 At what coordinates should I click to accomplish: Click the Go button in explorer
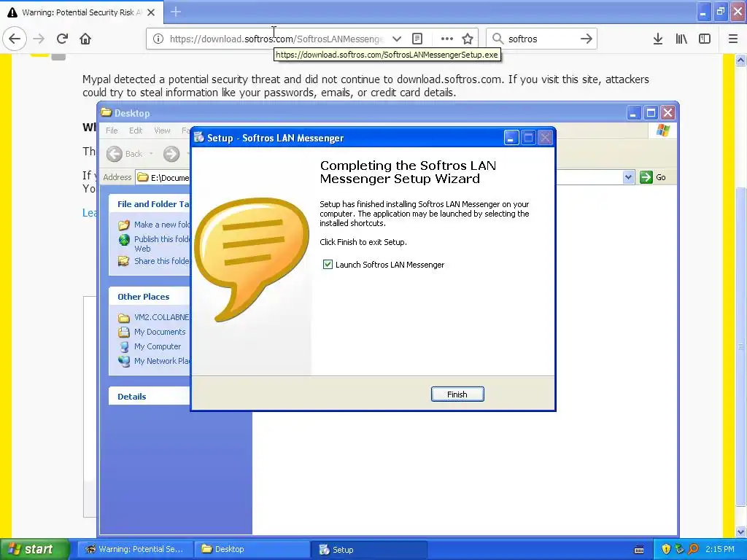653,177
